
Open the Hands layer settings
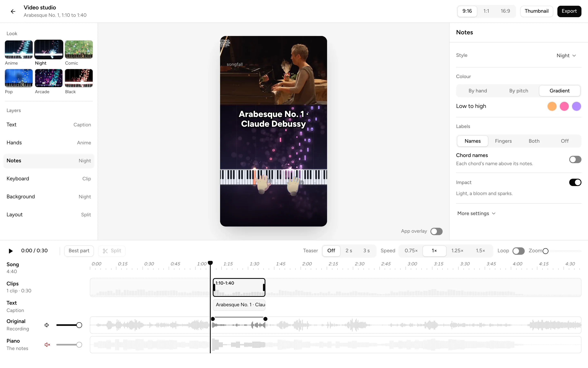click(x=49, y=143)
